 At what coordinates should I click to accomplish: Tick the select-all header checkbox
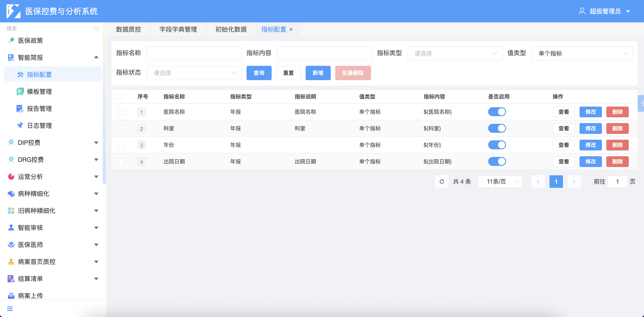pos(119,96)
